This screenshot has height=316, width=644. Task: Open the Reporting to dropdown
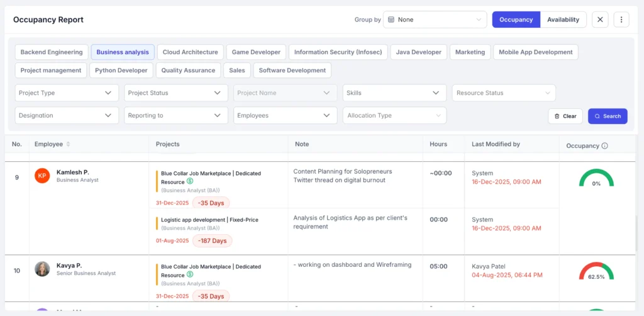tap(176, 115)
